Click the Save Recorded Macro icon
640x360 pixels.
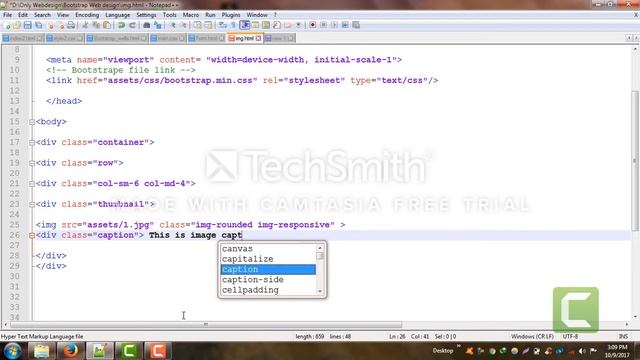coord(356,25)
